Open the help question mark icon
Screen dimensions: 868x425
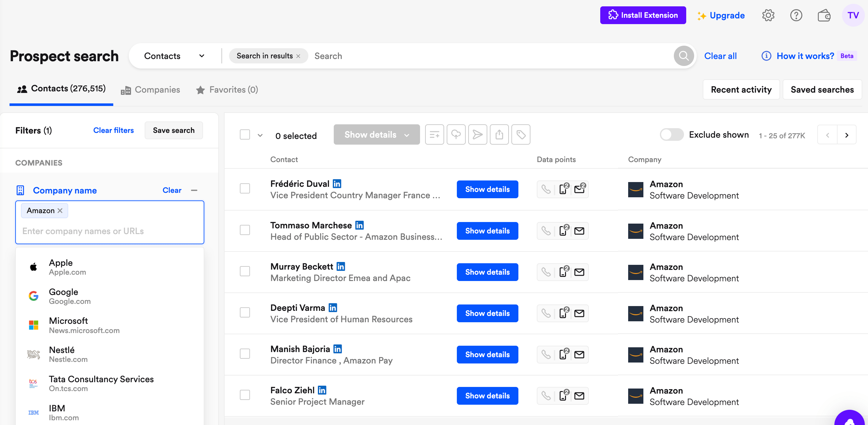coord(796,15)
